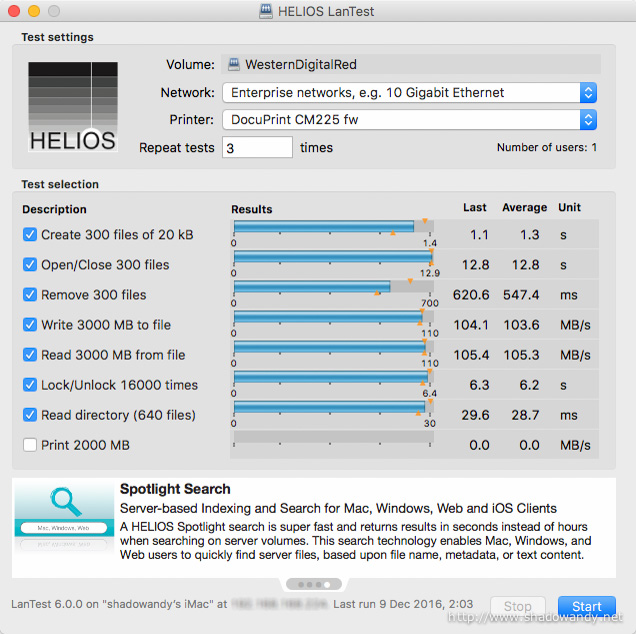Click the Test settings section label
This screenshot has height=634, width=636.
point(58,37)
